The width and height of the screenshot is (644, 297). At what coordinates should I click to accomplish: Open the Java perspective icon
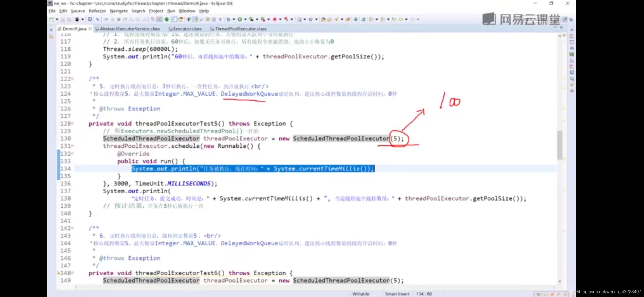(564, 20)
